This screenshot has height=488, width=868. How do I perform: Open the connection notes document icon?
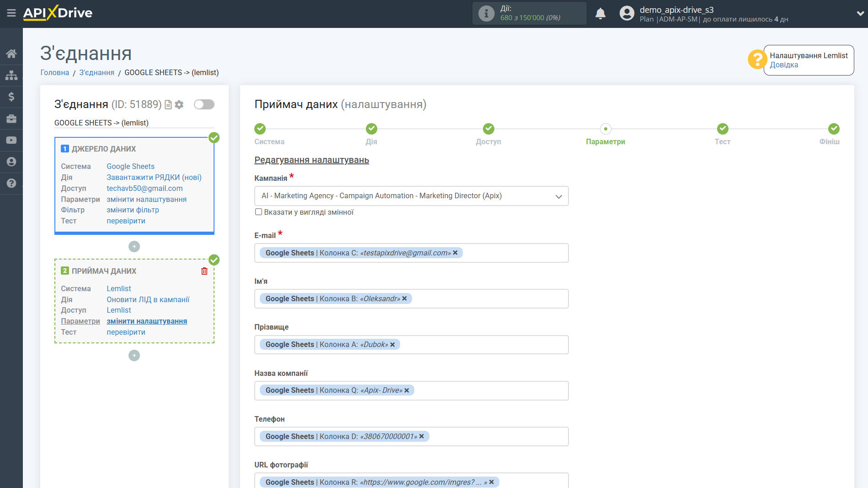point(168,105)
